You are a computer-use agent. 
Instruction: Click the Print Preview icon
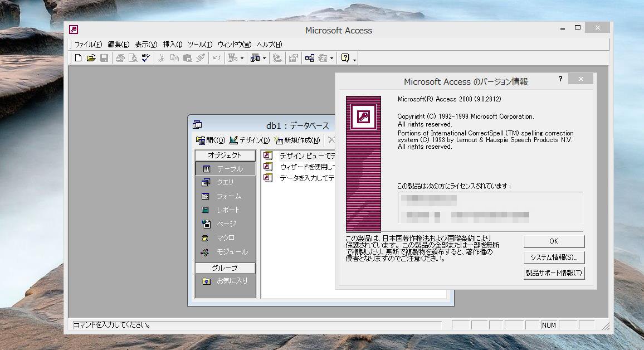pos(133,58)
